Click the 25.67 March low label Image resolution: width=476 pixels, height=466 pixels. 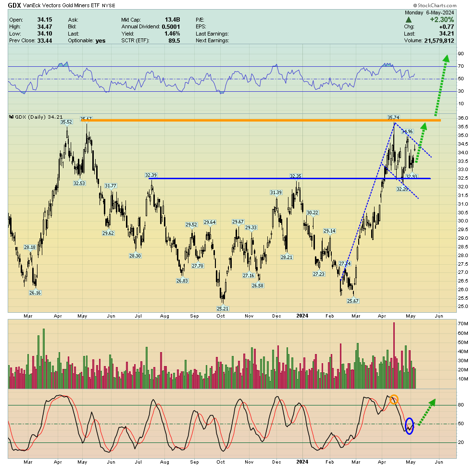353,301
